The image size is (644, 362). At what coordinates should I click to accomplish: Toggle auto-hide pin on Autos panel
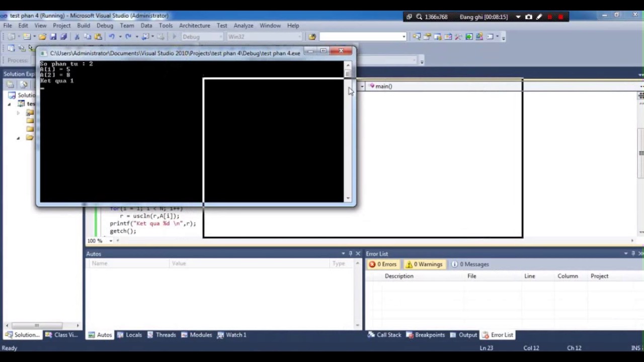point(351,254)
